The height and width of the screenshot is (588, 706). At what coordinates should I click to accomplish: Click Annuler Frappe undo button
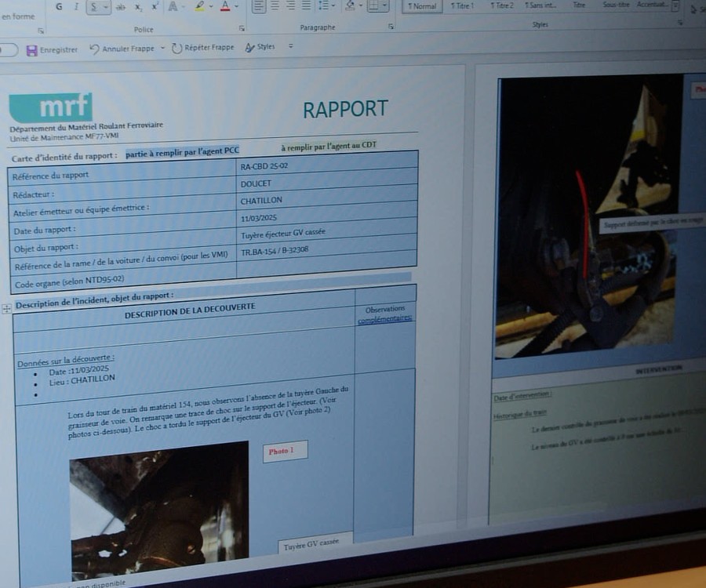pos(96,49)
